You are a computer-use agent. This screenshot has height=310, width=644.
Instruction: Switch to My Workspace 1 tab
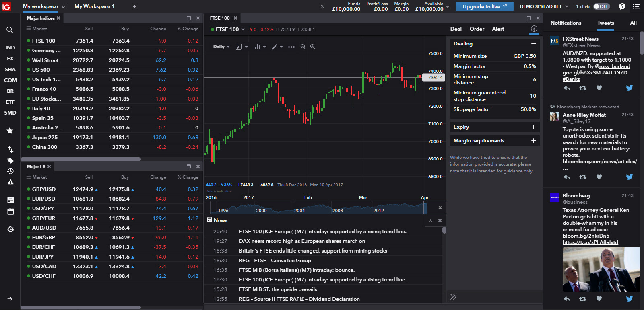(x=95, y=6)
